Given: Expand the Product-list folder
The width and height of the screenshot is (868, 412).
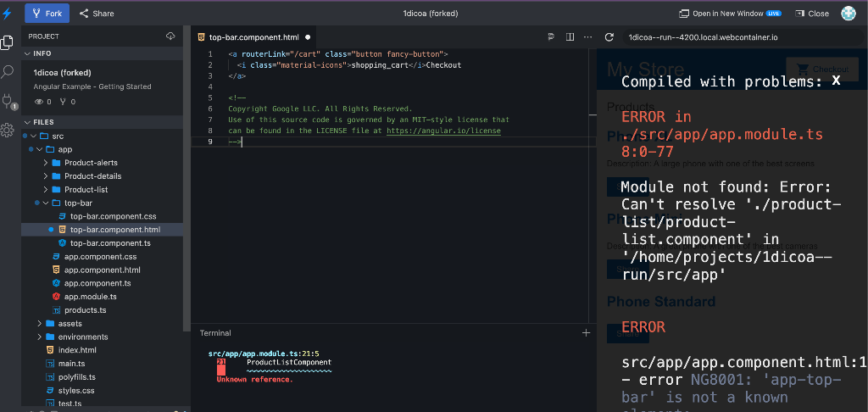Looking at the screenshot, I should pyautogui.click(x=46, y=189).
